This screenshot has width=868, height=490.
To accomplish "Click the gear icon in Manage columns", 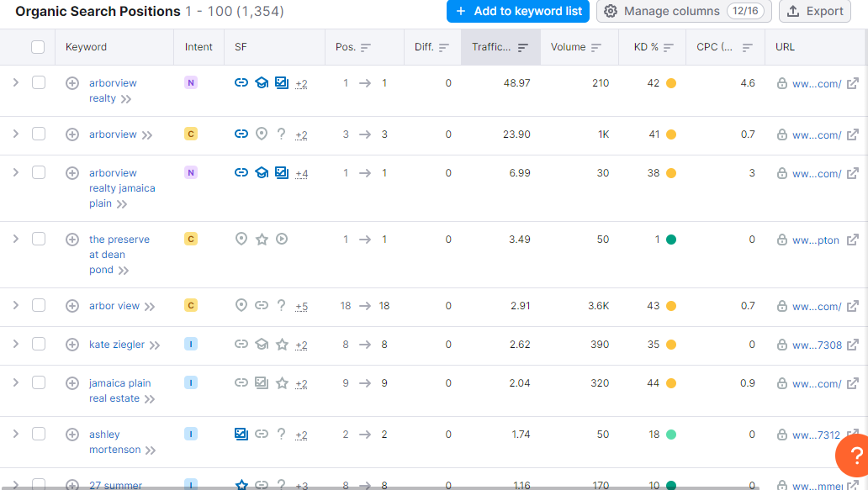I will point(610,11).
